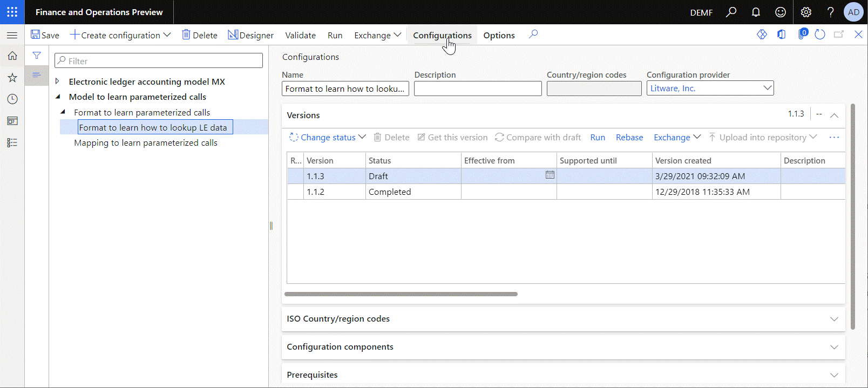Toggle the navigation pane hamburger menu
Screen dimensions: 868x388
[x=12, y=35]
